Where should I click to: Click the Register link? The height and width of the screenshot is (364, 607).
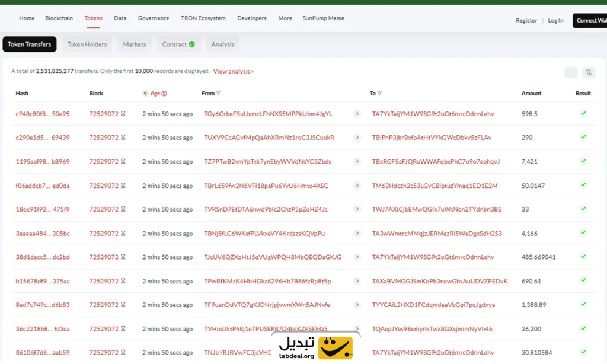pos(526,21)
